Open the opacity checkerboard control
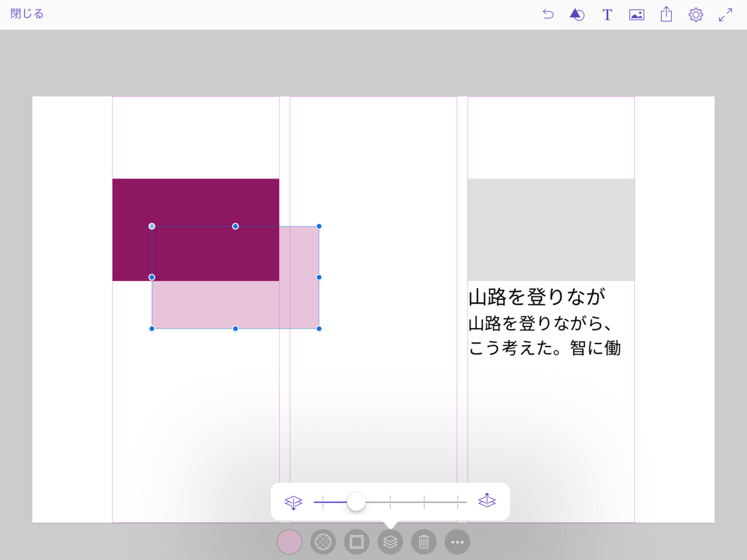747x560 pixels. pyautogui.click(x=323, y=542)
